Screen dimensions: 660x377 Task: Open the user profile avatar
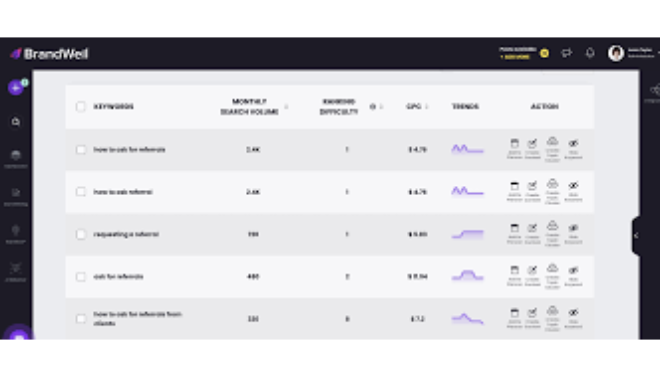[616, 53]
